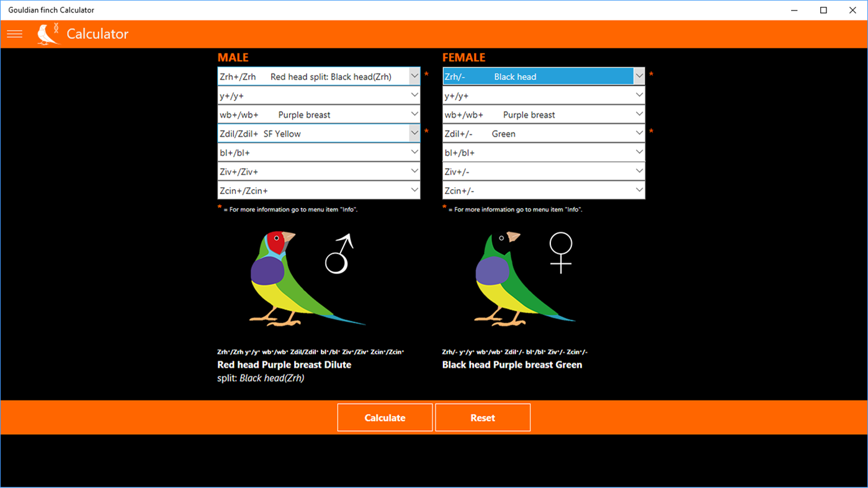This screenshot has height=488, width=868.
Task: Click the genotype text under the male finch
Action: click(x=310, y=352)
